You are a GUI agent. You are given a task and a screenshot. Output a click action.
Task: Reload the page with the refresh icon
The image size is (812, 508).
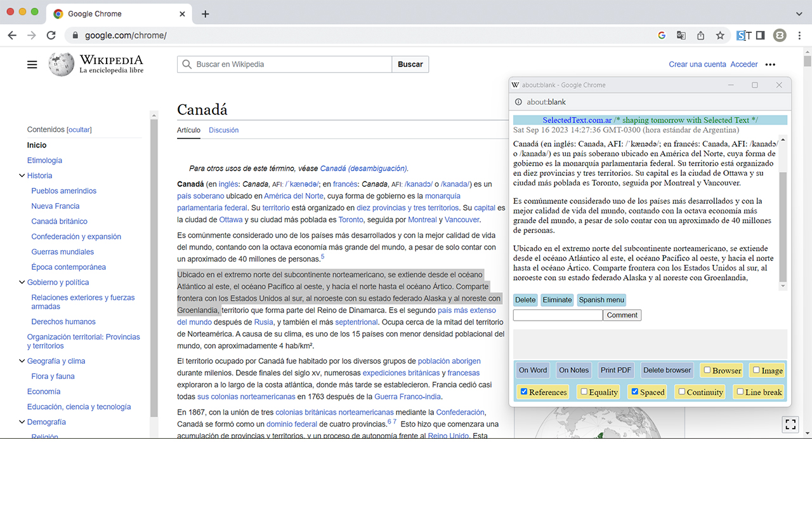pos(51,36)
